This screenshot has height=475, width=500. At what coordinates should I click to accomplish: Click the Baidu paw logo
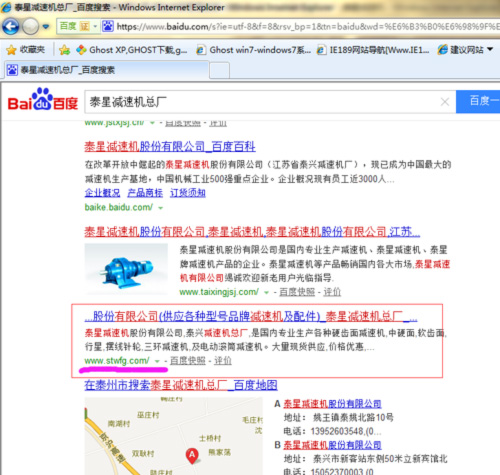tap(43, 99)
